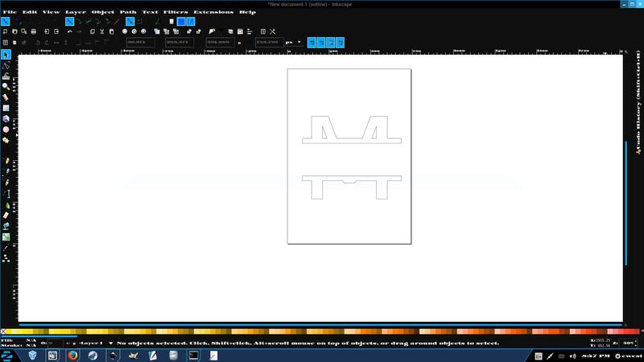Toggle the main snapping enable button
644x362 pixels.
[x=6, y=22]
